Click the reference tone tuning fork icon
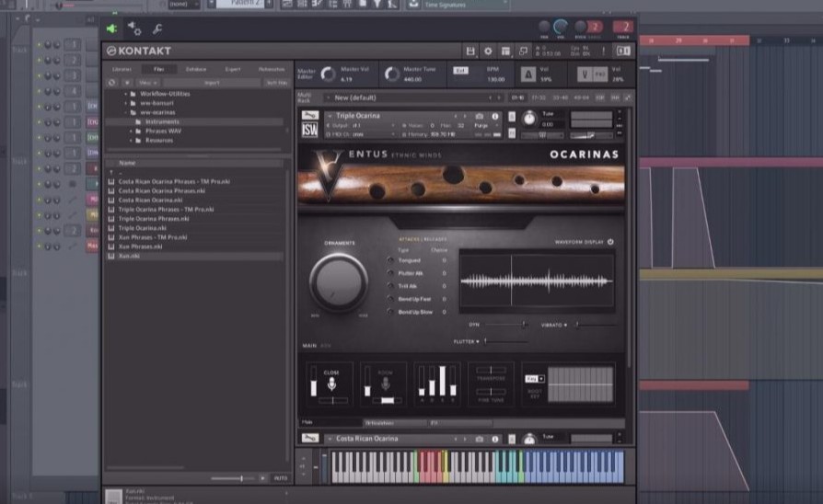The height and width of the screenshot is (504, 823). 585,74
